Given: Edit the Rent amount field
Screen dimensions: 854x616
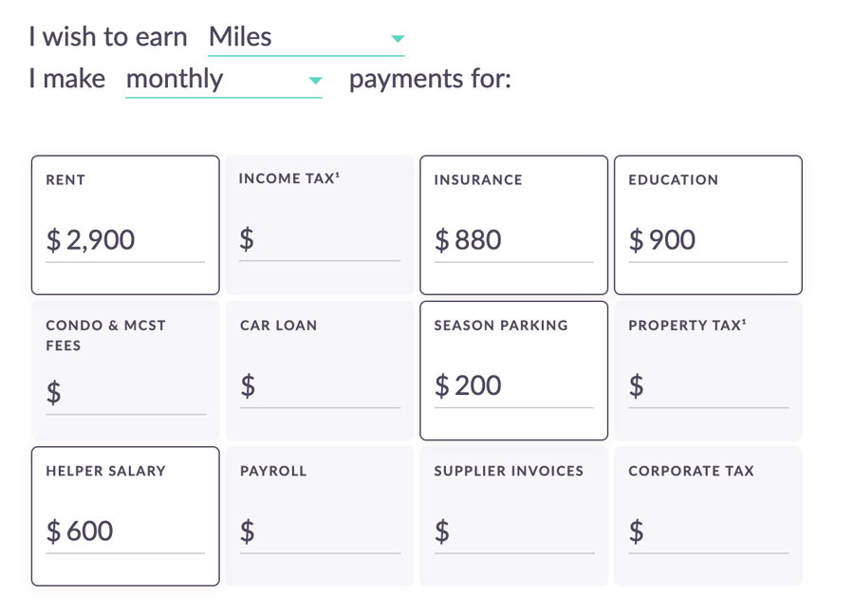Looking at the screenshot, I should (x=133, y=240).
